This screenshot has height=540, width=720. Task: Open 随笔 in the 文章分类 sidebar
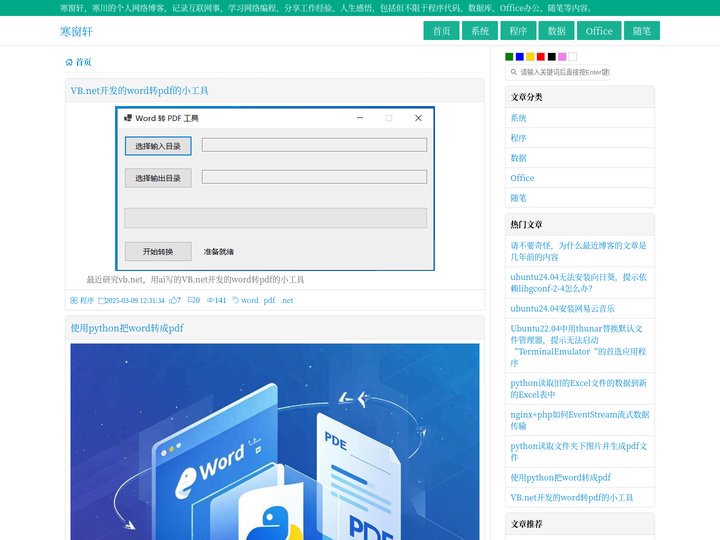point(518,198)
